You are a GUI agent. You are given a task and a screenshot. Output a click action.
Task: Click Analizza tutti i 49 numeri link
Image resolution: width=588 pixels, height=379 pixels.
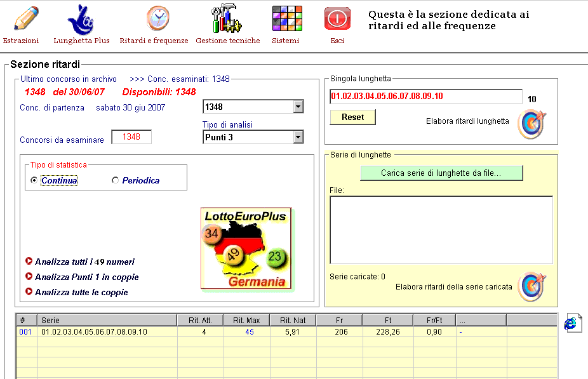tap(84, 262)
